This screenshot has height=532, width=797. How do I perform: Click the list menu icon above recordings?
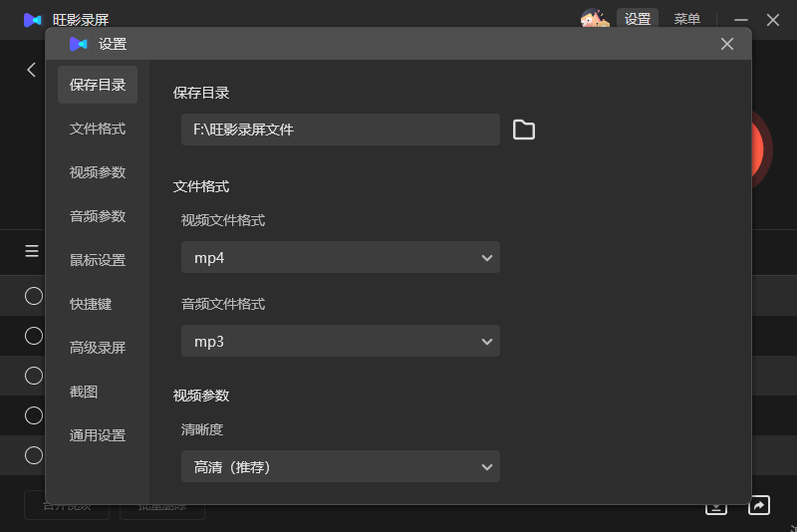pos(32,251)
